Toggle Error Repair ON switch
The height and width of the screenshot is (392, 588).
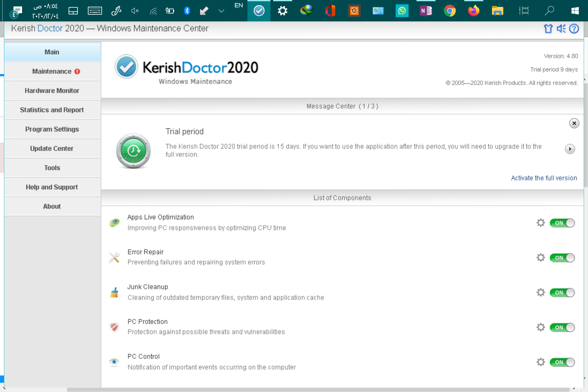[x=562, y=258]
